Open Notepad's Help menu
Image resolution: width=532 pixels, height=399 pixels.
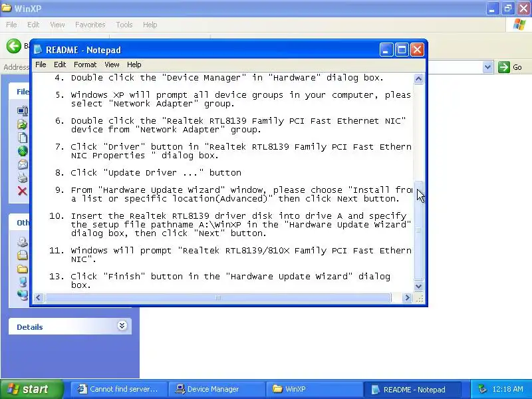pyautogui.click(x=134, y=65)
